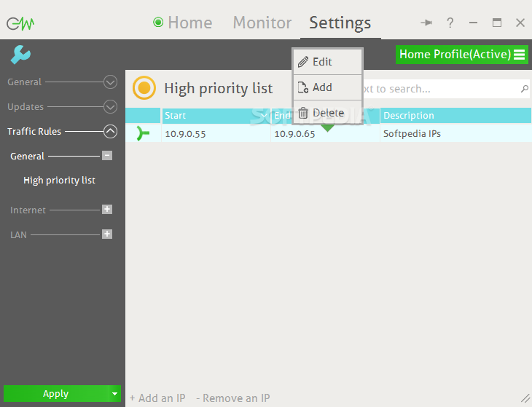532x407 pixels.
Task: Click the Remove an IP link
Action: click(x=233, y=398)
